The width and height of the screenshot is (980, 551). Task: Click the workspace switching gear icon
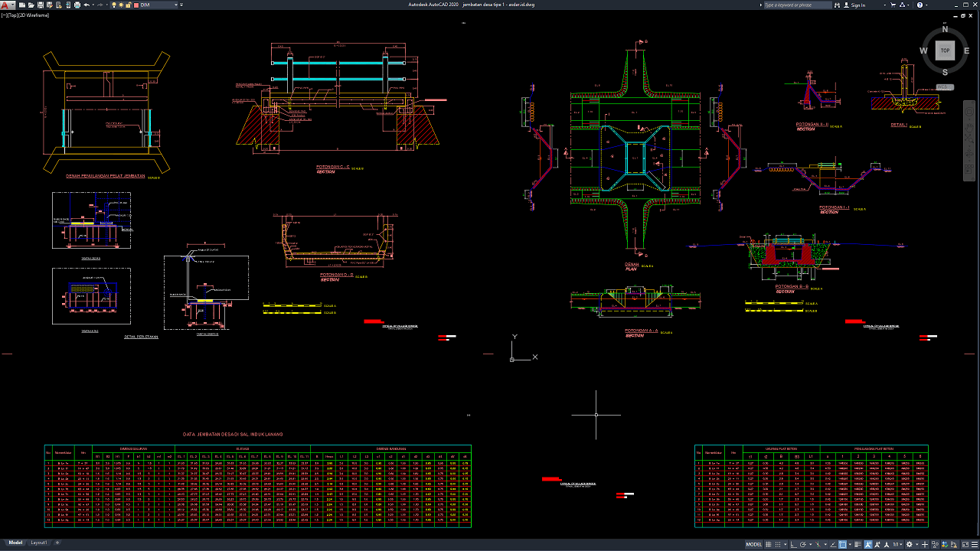pos(909,544)
